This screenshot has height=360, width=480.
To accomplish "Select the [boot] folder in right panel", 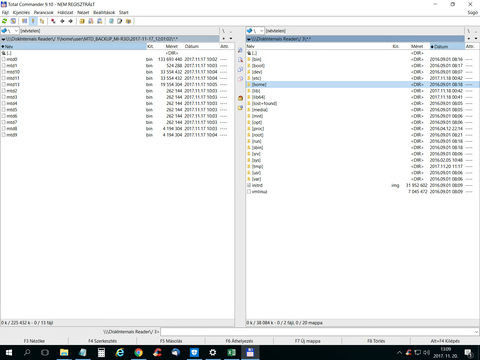I will pyautogui.click(x=363, y=66).
